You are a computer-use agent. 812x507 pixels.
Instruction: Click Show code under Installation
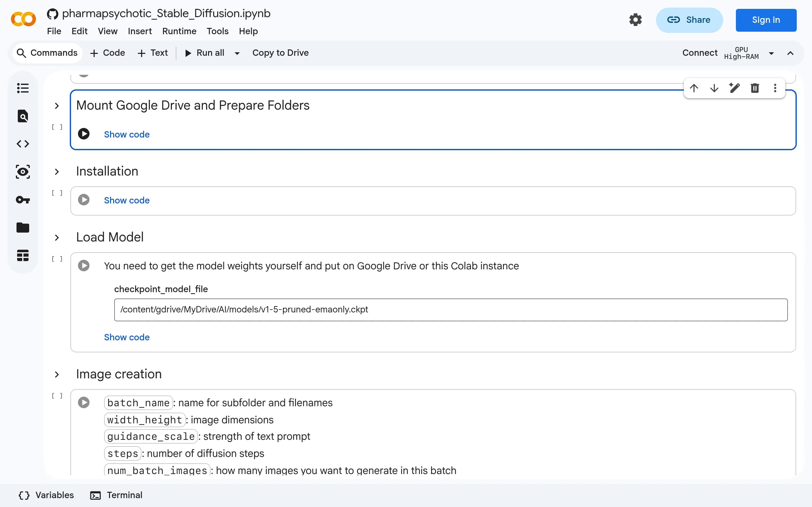coord(127,200)
